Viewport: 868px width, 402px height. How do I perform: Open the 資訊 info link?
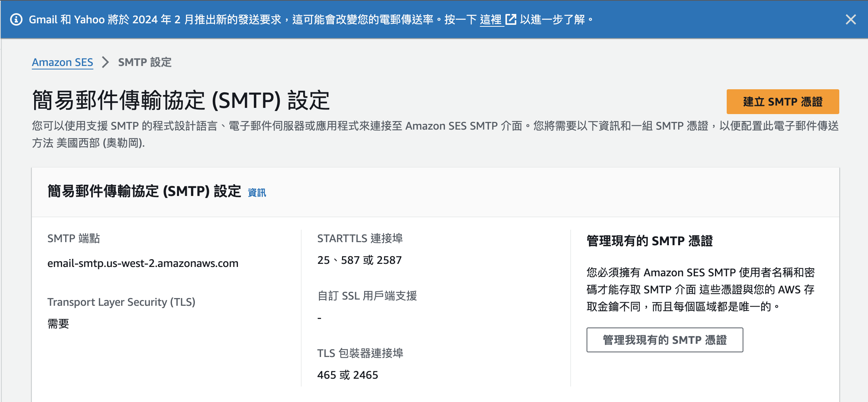[257, 192]
